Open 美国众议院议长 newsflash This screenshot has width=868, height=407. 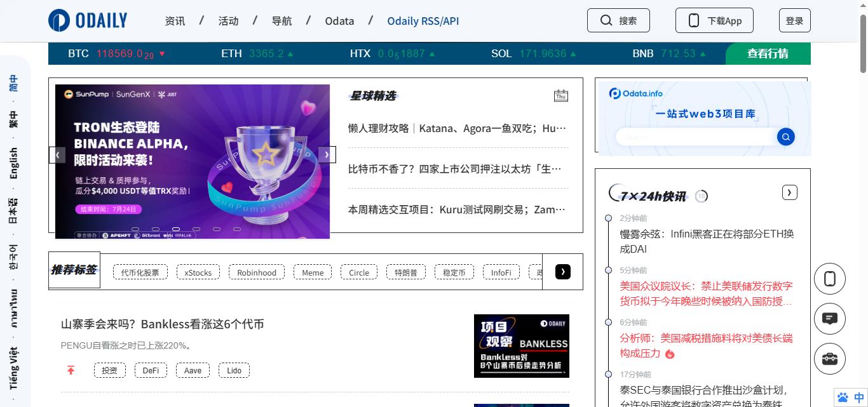707,293
